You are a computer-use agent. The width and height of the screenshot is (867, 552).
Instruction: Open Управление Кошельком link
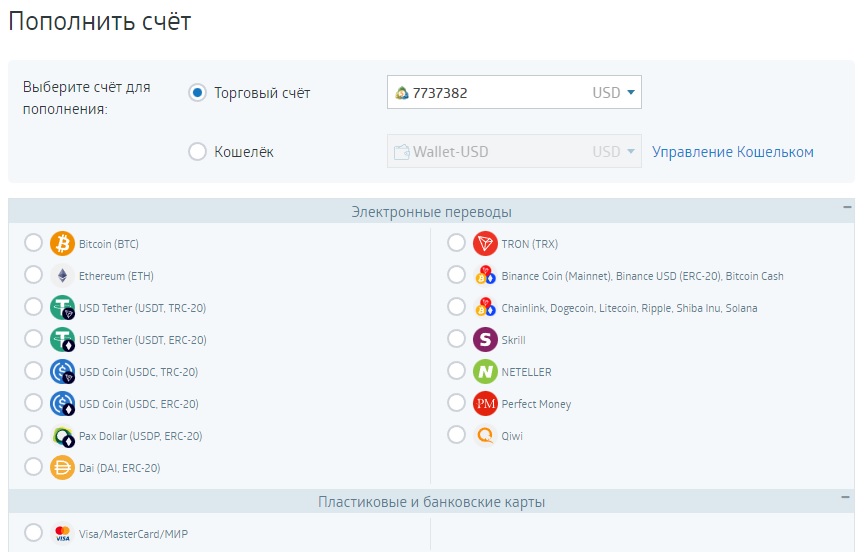[x=733, y=152]
